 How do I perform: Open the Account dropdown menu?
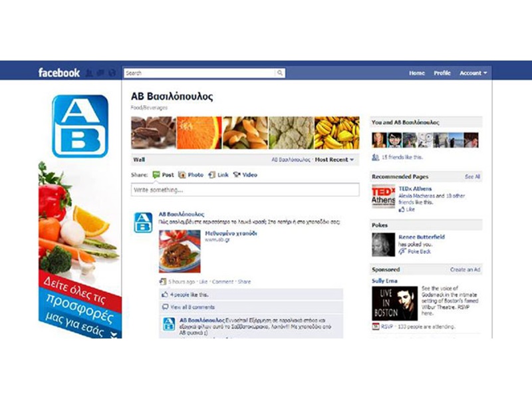[x=473, y=73]
